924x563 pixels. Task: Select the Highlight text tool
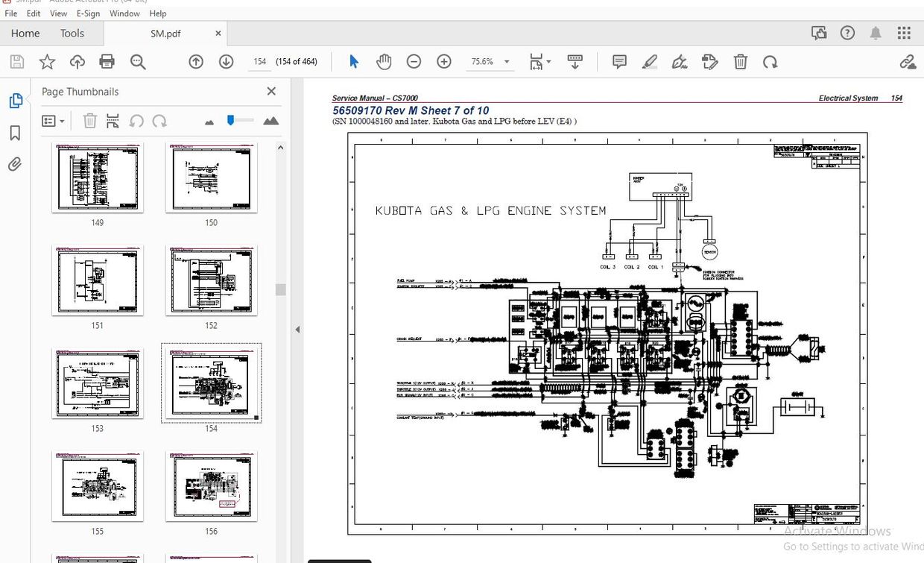[649, 61]
